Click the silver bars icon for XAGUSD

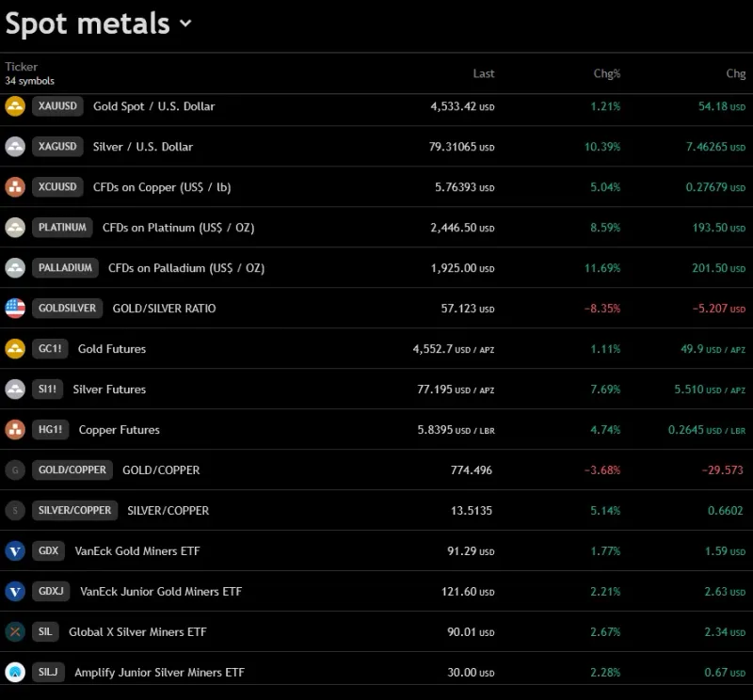[15, 147]
